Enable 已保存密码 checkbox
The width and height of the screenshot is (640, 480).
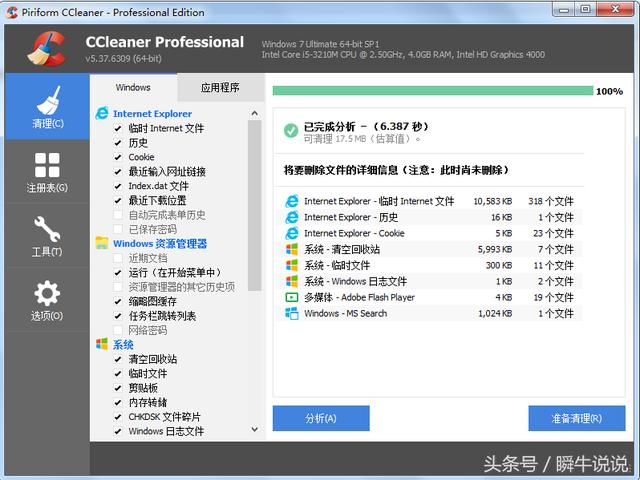click(118, 229)
